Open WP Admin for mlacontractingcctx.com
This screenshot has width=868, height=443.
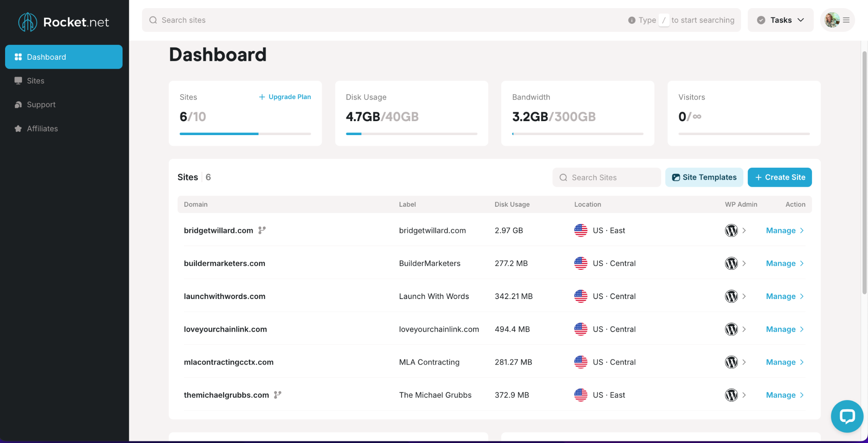pyautogui.click(x=731, y=362)
